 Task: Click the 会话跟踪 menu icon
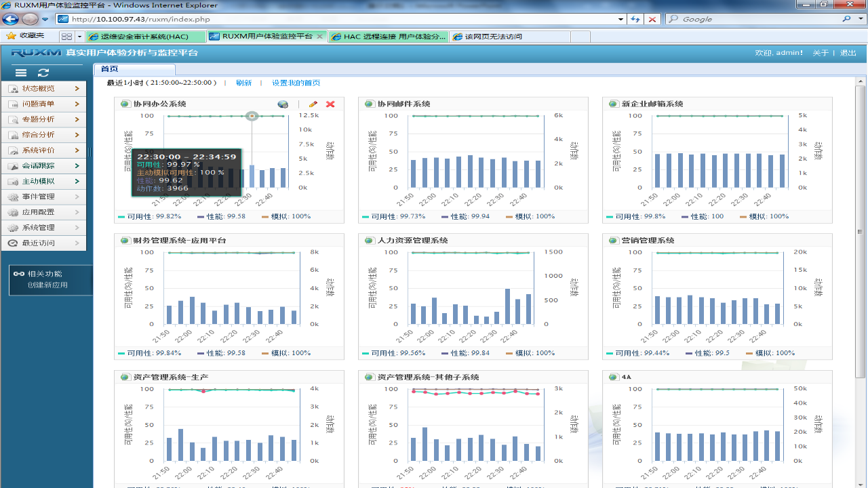click(x=13, y=165)
